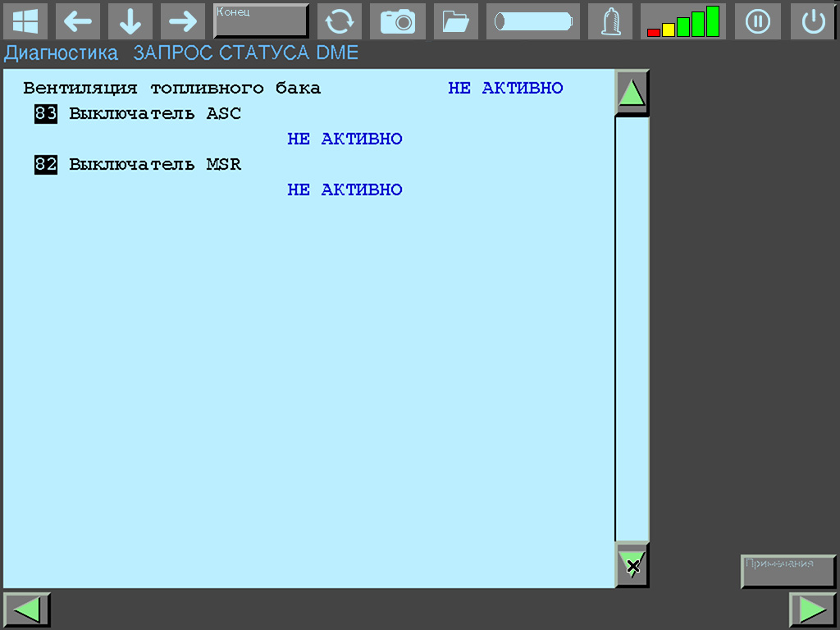Viewport: 840px width, 630px height.
Task: Click the down arrow navigation icon
Action: (x=130, y=21)
